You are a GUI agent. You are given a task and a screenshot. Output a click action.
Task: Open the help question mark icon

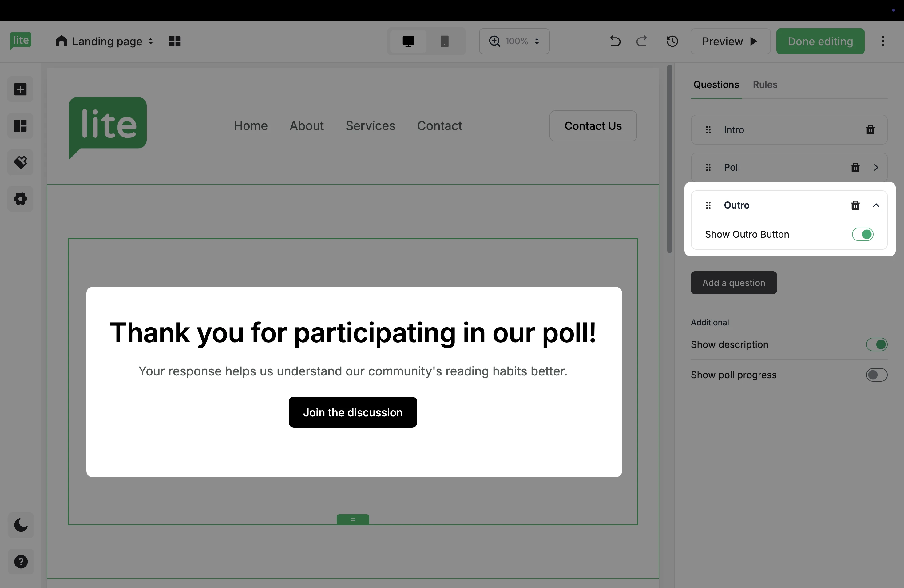(x=21, y=562)
